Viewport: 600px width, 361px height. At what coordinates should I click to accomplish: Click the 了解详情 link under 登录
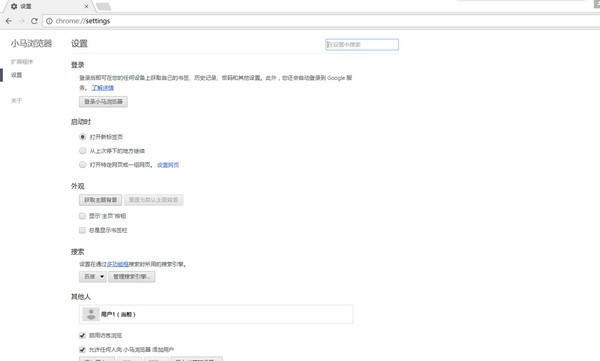click(103, 88)
